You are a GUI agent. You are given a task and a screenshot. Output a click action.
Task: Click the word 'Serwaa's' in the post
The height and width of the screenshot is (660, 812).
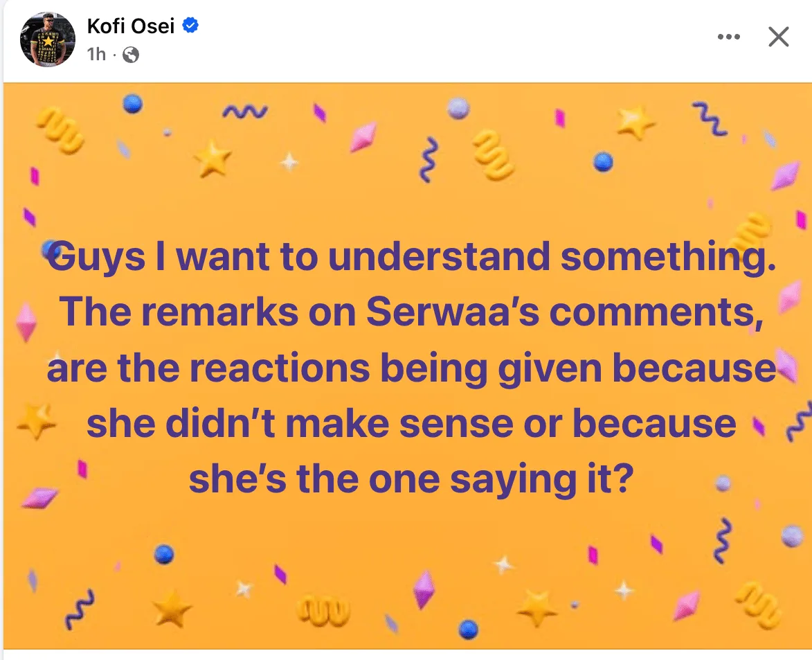tap(453, 312)
